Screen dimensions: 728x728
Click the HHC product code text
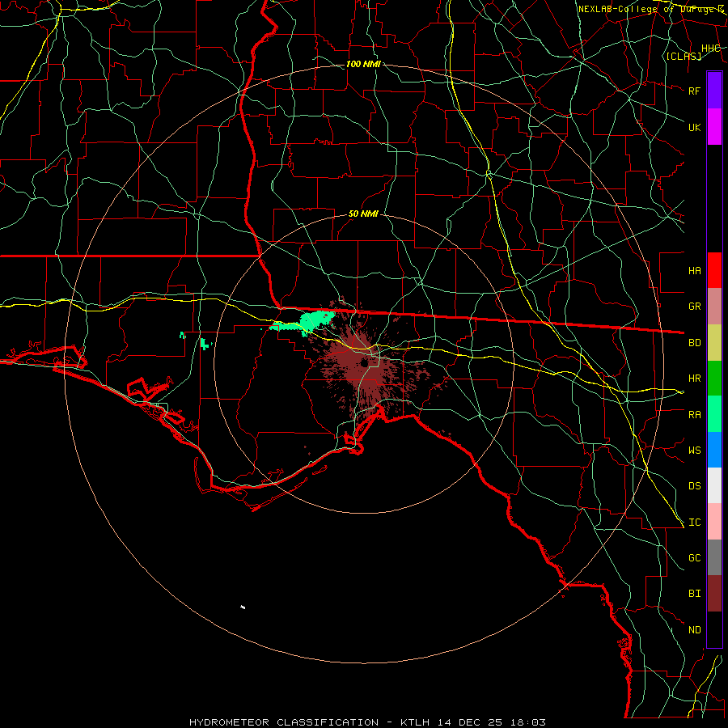[711, 49]
